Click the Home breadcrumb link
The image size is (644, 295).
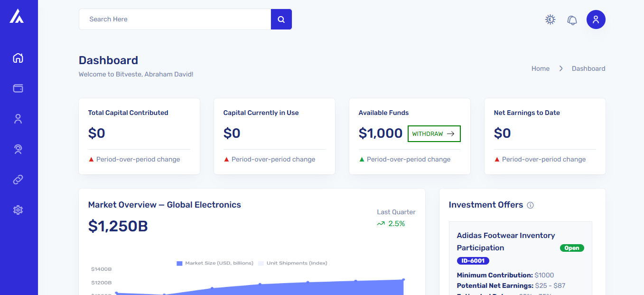tap(540, 68)
